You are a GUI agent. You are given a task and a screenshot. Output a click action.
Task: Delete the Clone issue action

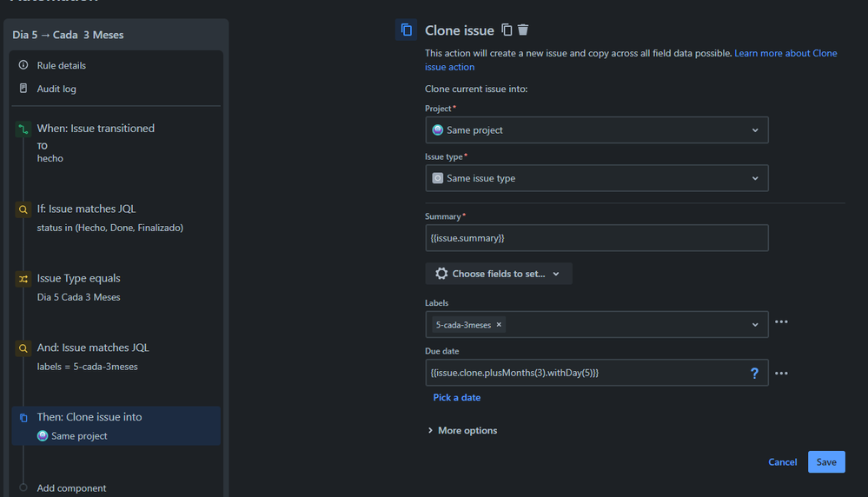[523, 30]
